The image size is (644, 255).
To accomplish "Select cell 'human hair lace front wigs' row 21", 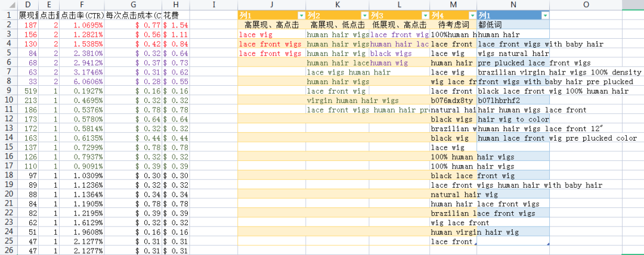I will pyautogui.click(x=453, y=204).
